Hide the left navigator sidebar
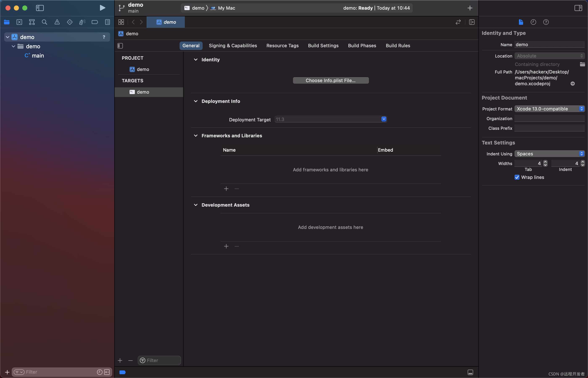This screenshot has height=378, width=588. pos(40,8)
